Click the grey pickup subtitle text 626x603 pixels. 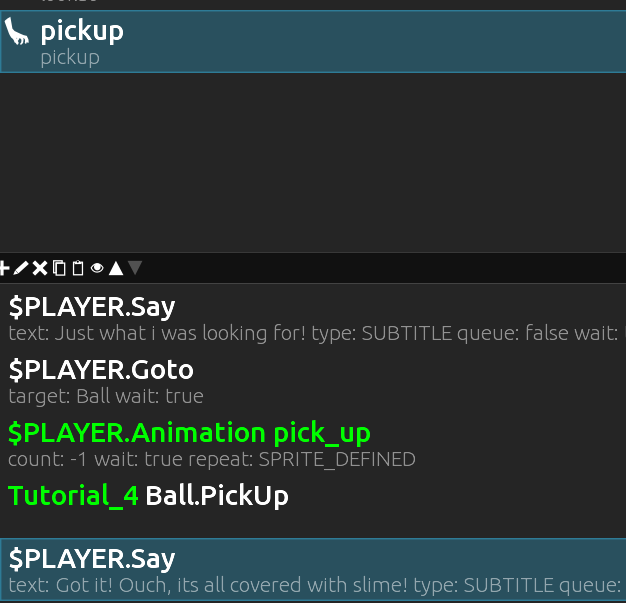click(x=70, y=57)
